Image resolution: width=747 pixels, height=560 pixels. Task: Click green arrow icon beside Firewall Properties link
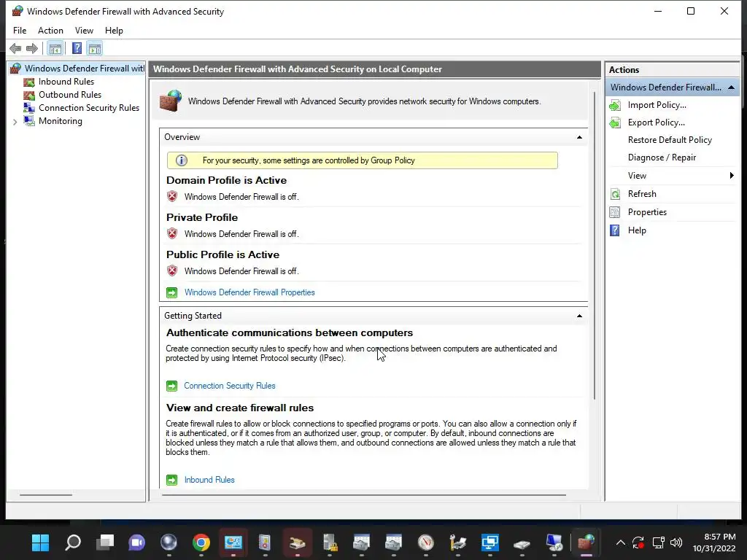click(x=171, y=292)
